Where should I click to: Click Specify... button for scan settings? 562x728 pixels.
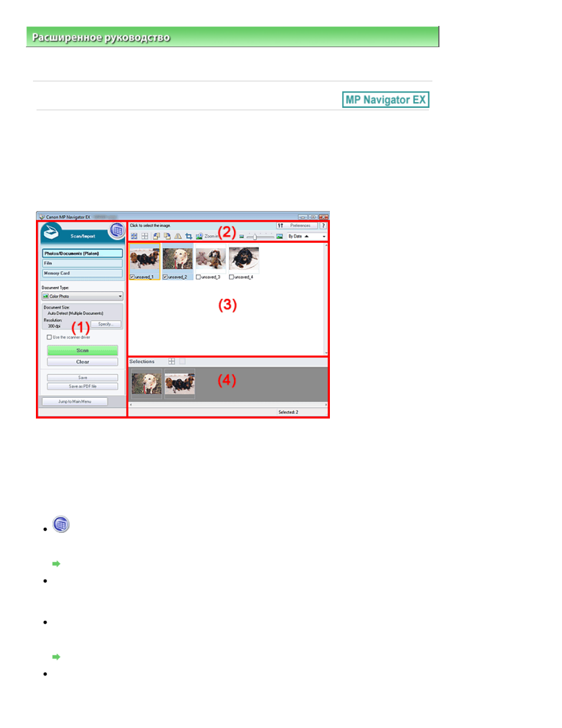(105, 324)
